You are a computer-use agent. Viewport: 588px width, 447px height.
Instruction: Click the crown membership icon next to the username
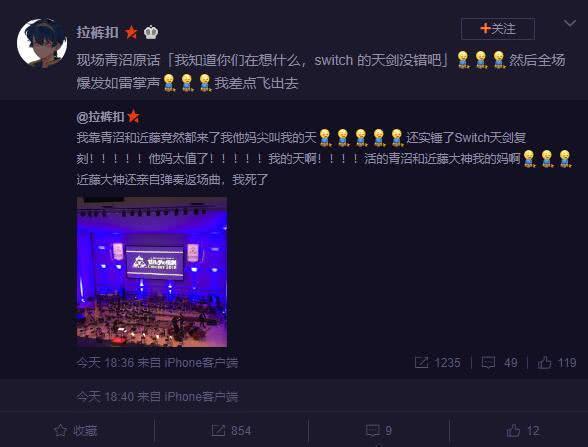click(x=151, y=33)
